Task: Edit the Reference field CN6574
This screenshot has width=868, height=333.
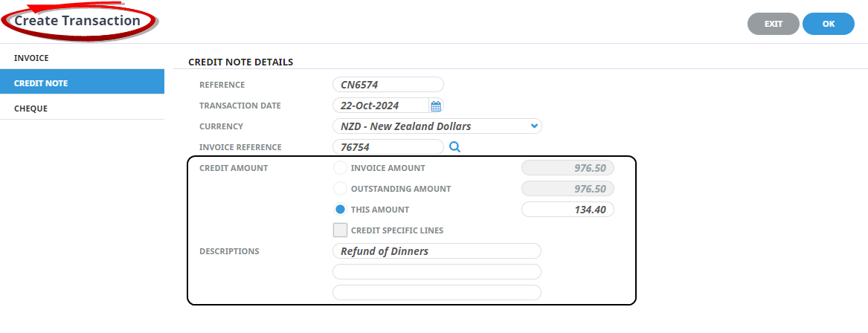Action: tap(388, 85)
